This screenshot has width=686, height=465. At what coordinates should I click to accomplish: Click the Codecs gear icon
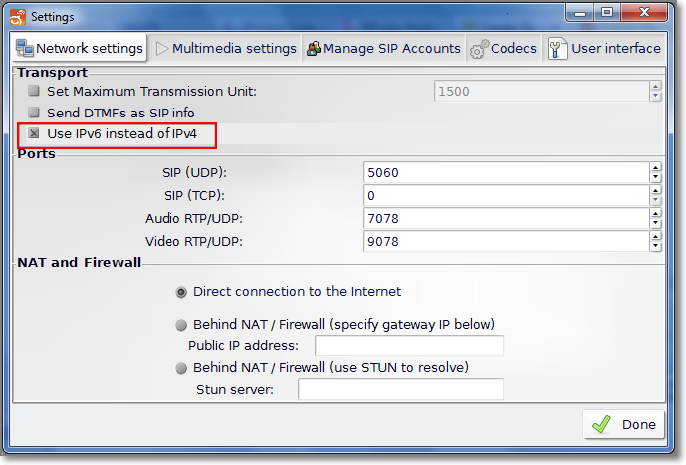pyautogui.click(x=479, y=49)
